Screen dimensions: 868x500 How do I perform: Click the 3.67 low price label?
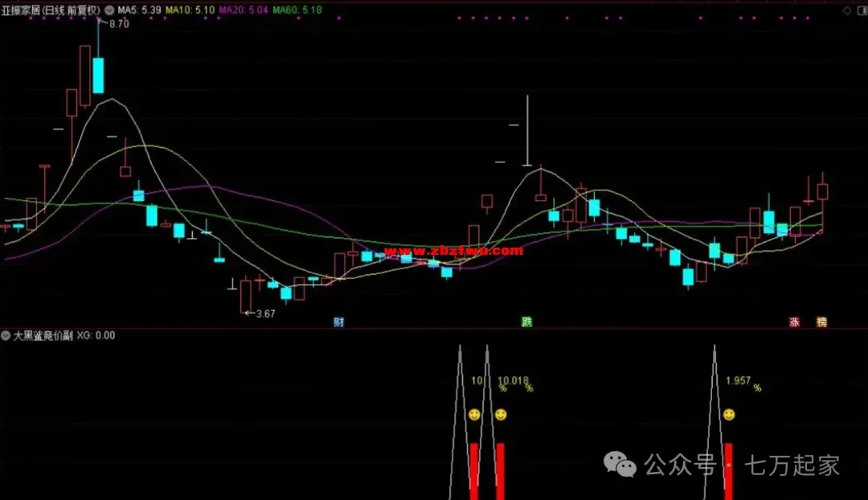[x=266, y=314]
